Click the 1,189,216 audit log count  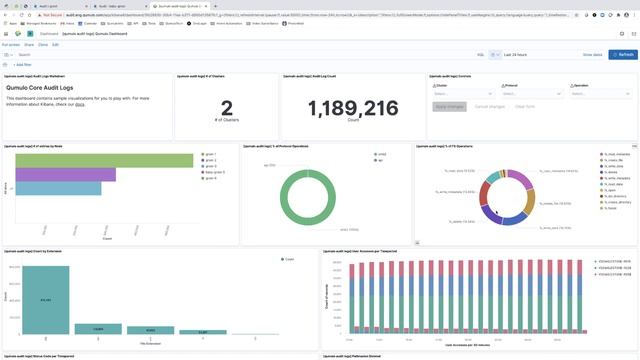pyautogui.click(x=353, y=108)
